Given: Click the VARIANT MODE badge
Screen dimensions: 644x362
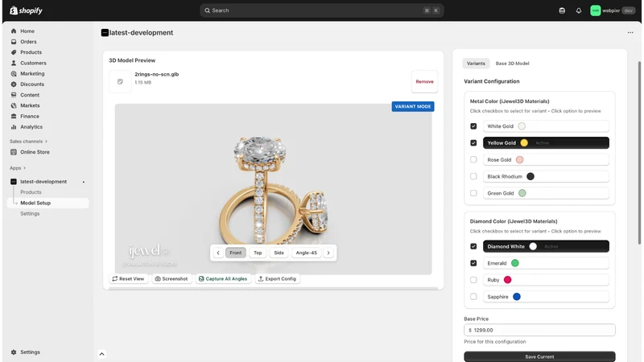Looking at the screenshot, I should [413, 106].
